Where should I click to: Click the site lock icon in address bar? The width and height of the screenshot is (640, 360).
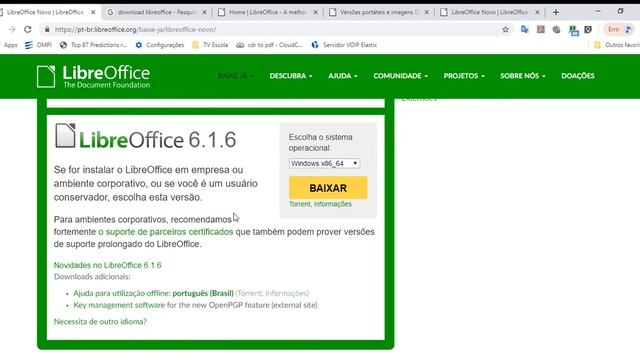(x=47, y=29)
